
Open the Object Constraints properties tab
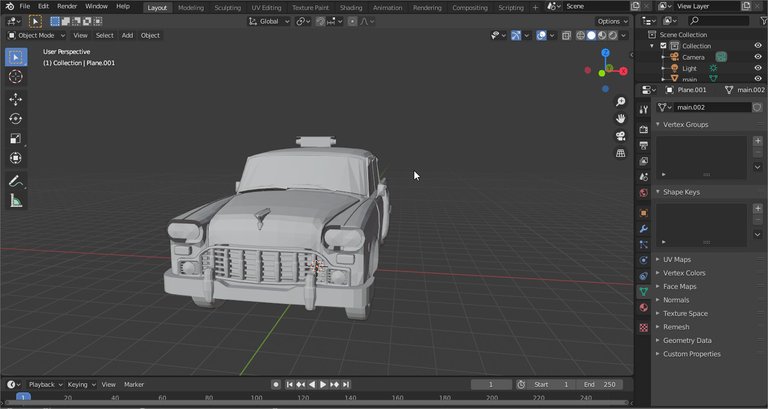[644, 276]
